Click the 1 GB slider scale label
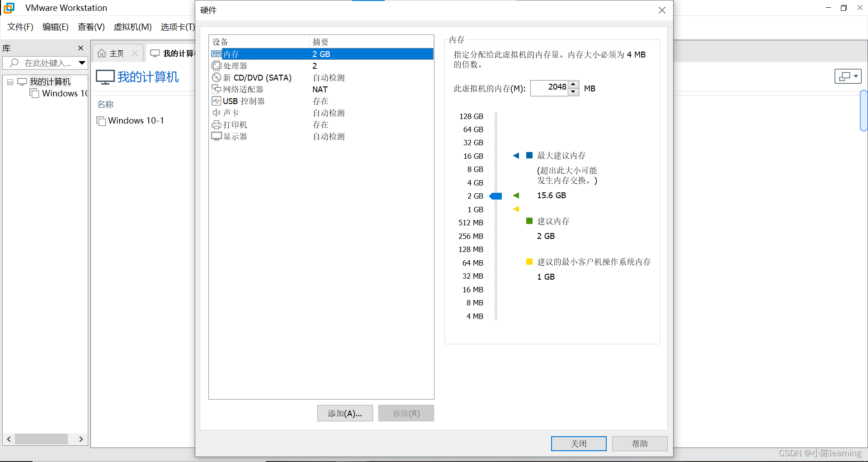The image size is (868, 462). [475, 210]
